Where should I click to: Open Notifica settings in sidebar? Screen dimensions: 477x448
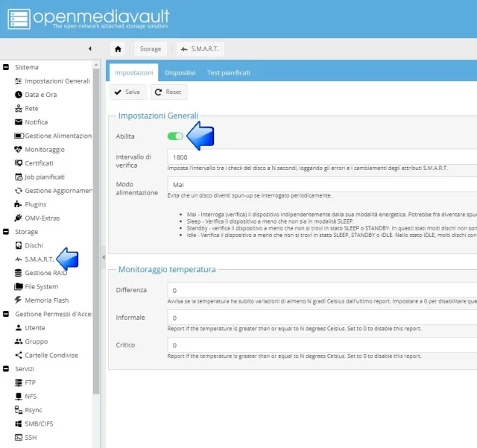(x=36, y=122)
